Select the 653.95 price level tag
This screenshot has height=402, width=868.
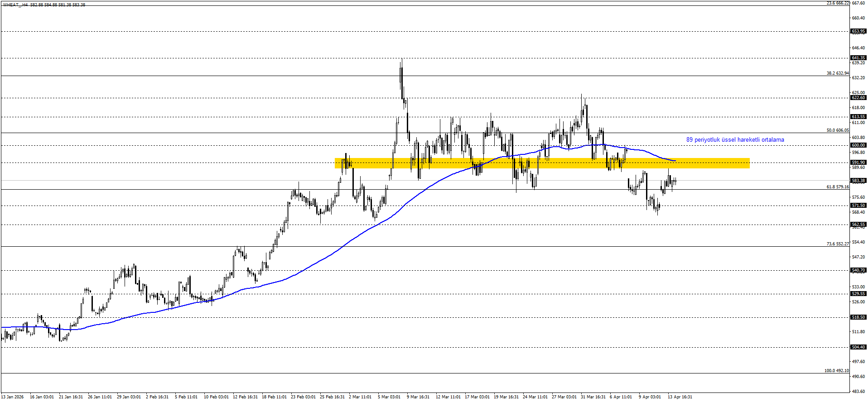pyautogui.click(x=858, y=32)
